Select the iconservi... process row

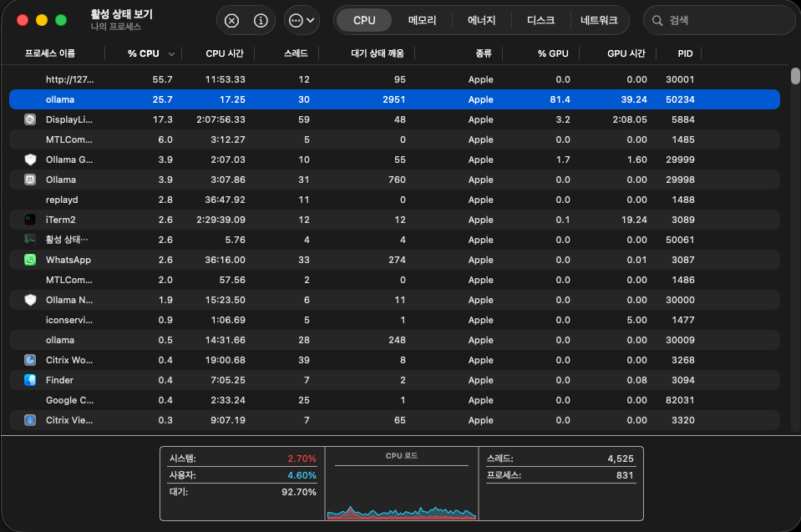(394, 320)
